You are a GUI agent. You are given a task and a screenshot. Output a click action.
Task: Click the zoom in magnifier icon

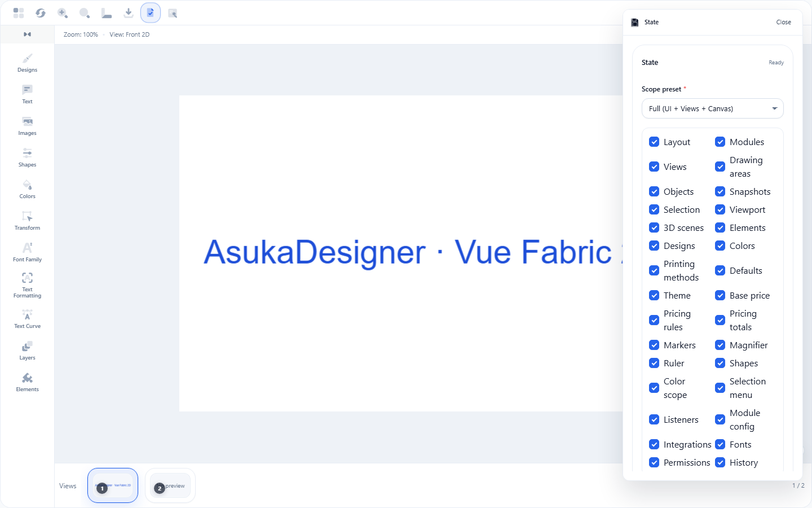[63, 13]
